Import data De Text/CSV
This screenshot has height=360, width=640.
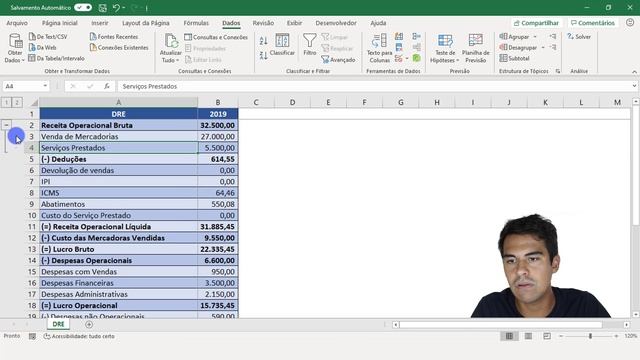(48, 37)
